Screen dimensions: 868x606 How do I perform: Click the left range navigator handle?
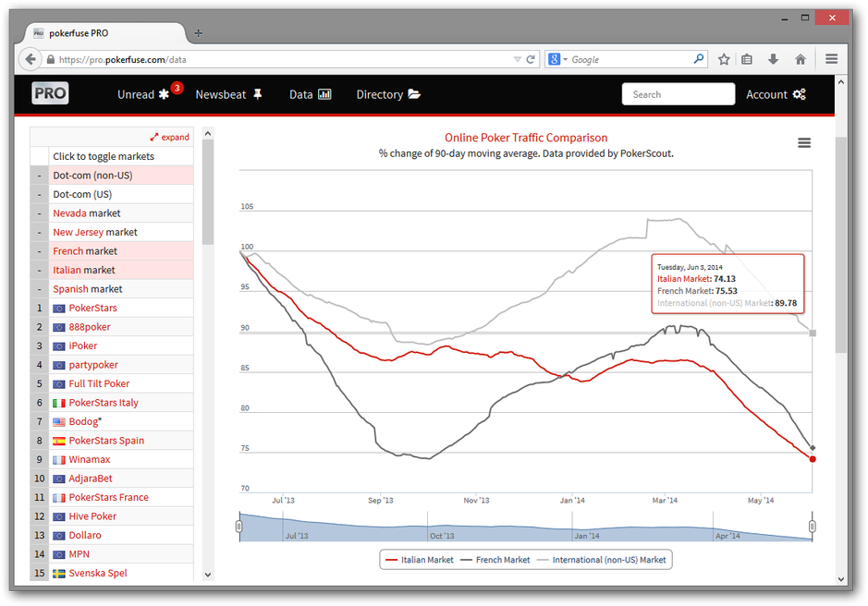[x=239, y=526]
